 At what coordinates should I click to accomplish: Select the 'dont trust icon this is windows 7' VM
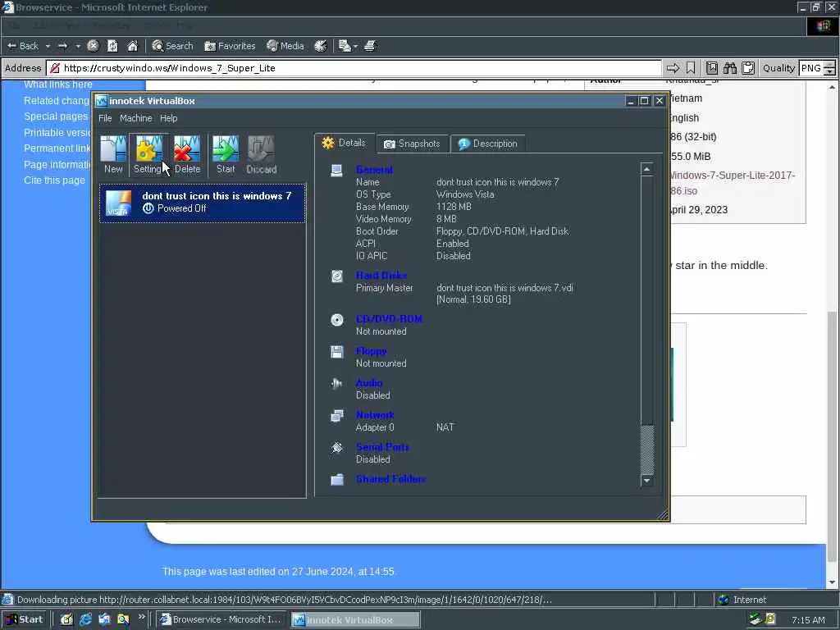(203, 203)
